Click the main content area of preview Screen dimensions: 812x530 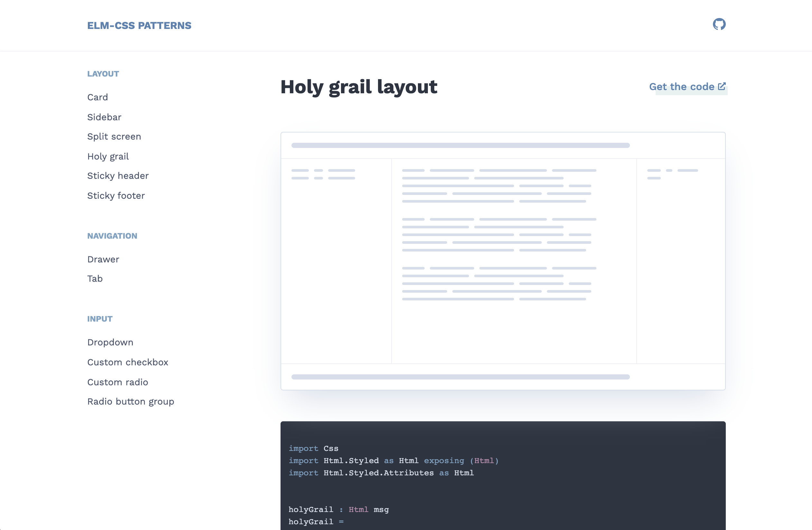tap(514, 261)
